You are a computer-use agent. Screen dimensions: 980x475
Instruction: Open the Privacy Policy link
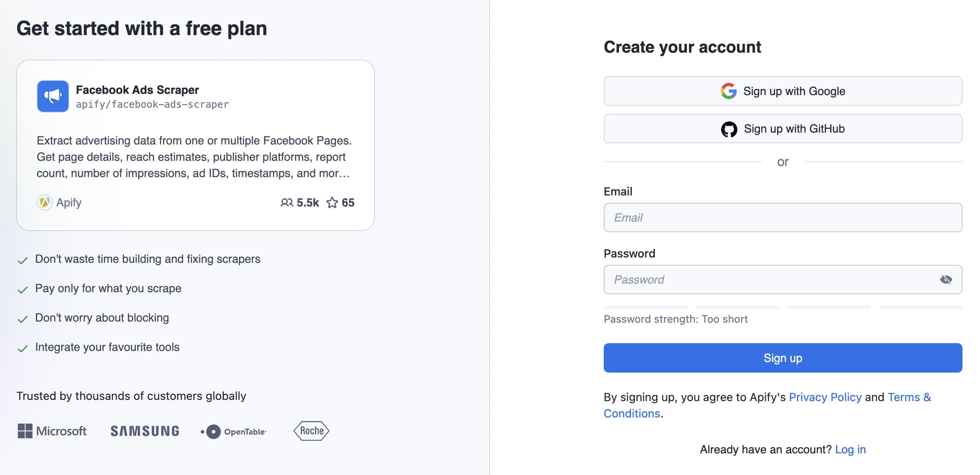(825, 397)
